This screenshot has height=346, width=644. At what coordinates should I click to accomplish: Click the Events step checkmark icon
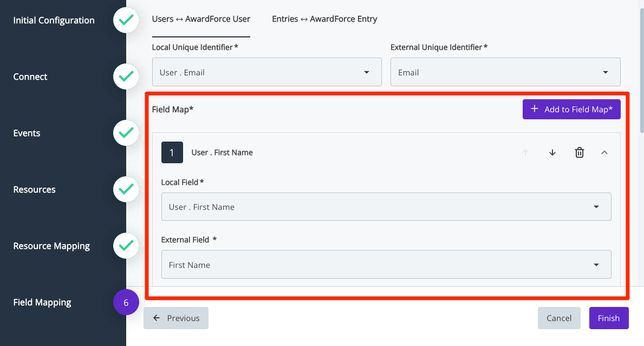pos(126,133)
